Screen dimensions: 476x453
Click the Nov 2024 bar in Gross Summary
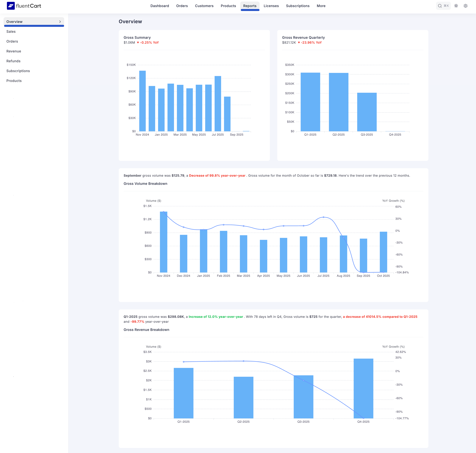[142, 101]
